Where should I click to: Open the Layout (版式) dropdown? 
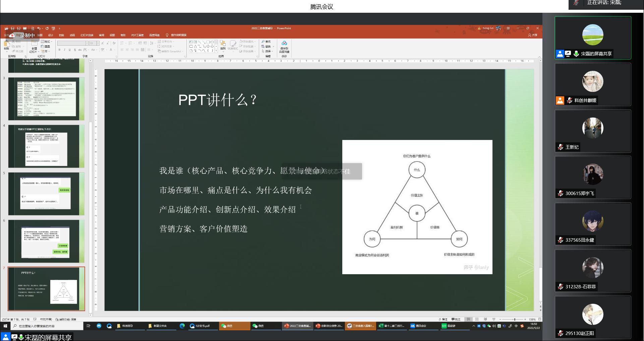[x=46, y=42]
